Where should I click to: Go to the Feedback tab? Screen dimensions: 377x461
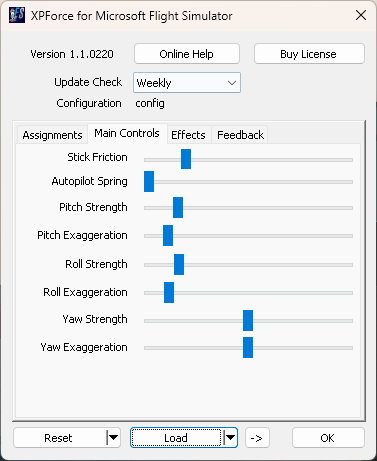click(240, 135)
